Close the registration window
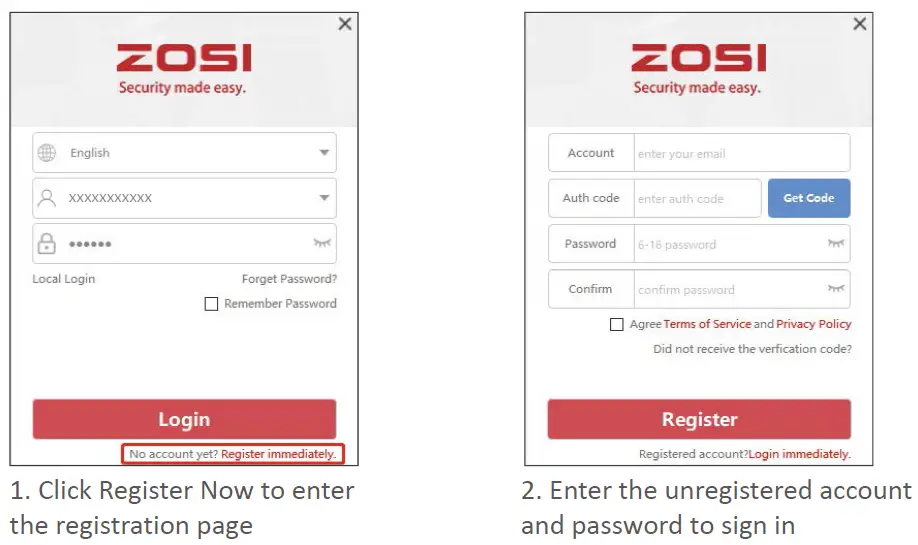 point(859,24)
